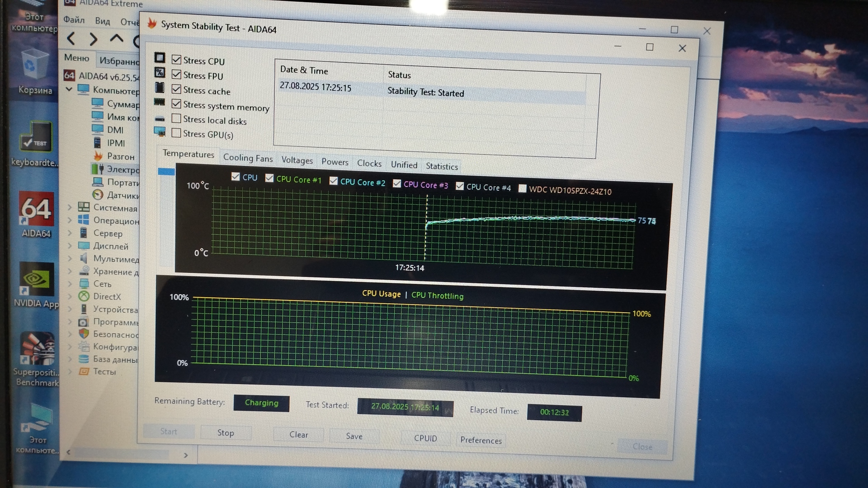Image resolution: width=868 pixels, height=488 pixels.
Task: Open the AIDA64 desktop shortcut icon
Action: 36,210
